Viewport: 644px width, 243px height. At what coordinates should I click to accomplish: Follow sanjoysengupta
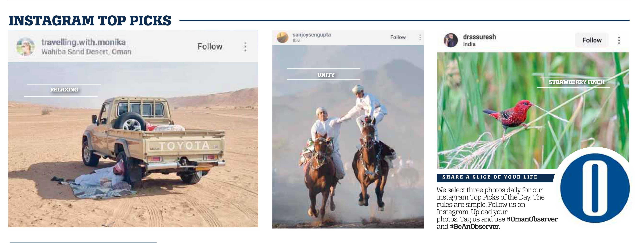pos(398,37)
